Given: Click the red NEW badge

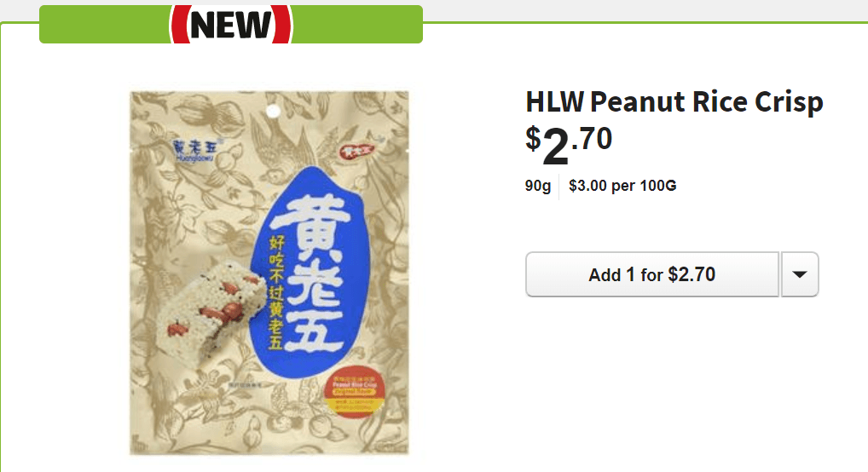Looking at the screenshot, I should 231,25.
